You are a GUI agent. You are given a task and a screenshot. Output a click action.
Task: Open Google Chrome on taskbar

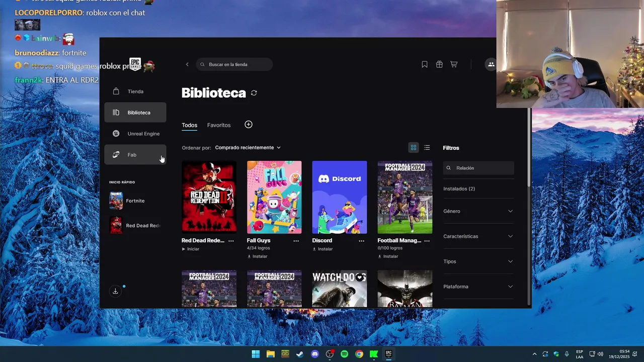coord(359,354)
